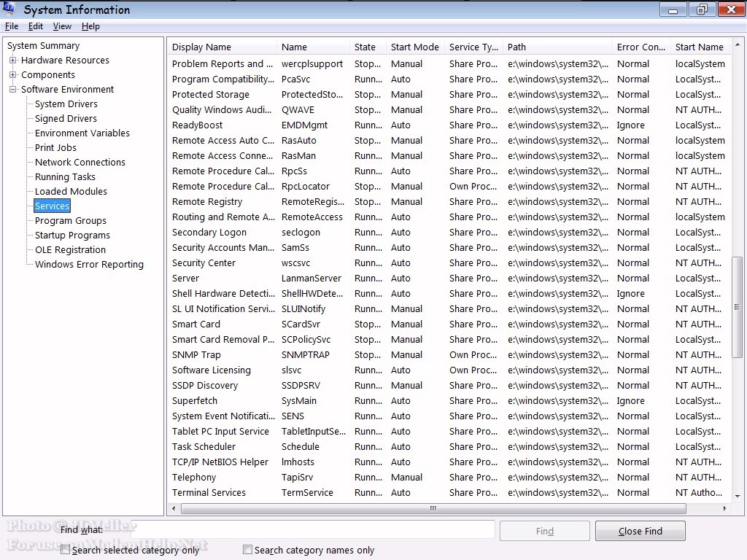The height and width of the screenshot is (560, 747).
Task: Click the Find what input field
Action: pyautogui.click(x=313, y=529)
